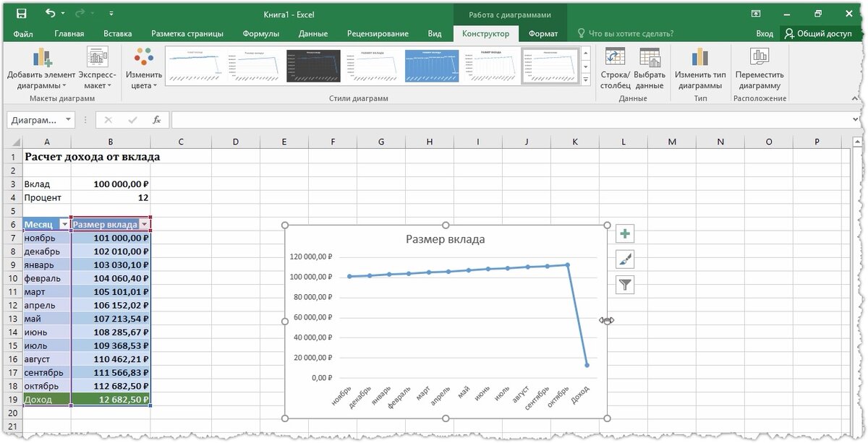868x443 pixels.
Task: Click Строка/столбец switch icon
Action: coord(615,68)
